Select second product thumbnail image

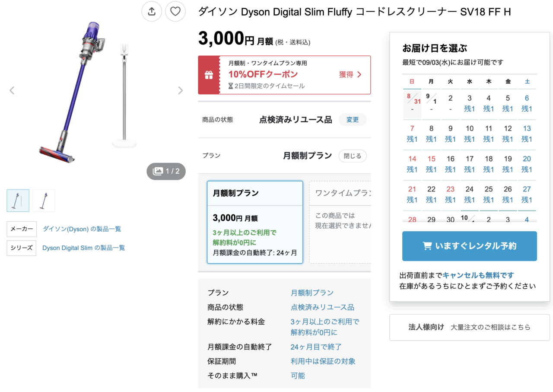[x=44, y=201]
